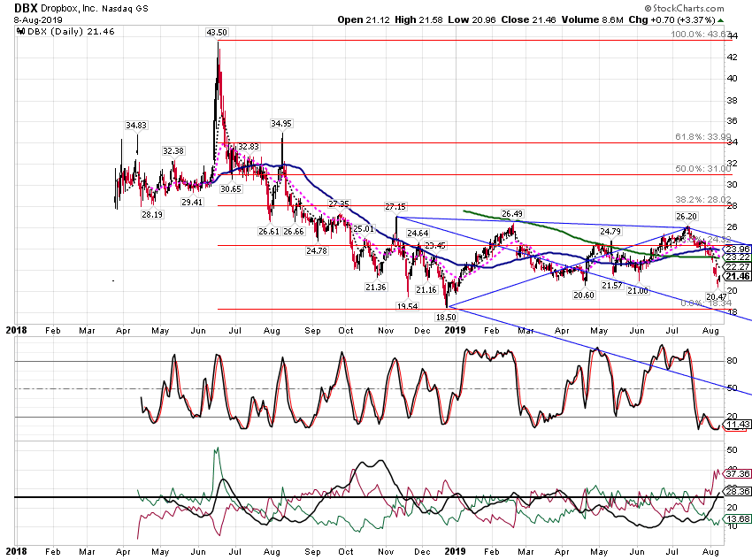The height and width of the screenshot is (560, 752).
Task: Select the 34.83 high label
Action: click(136, 125)
